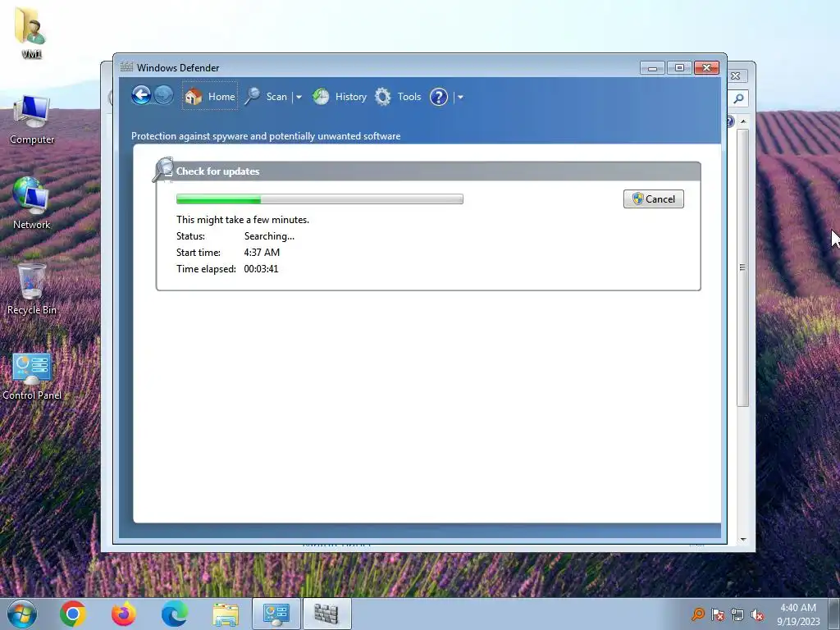Go back with the blue Back arrow

tap(141, 96)
